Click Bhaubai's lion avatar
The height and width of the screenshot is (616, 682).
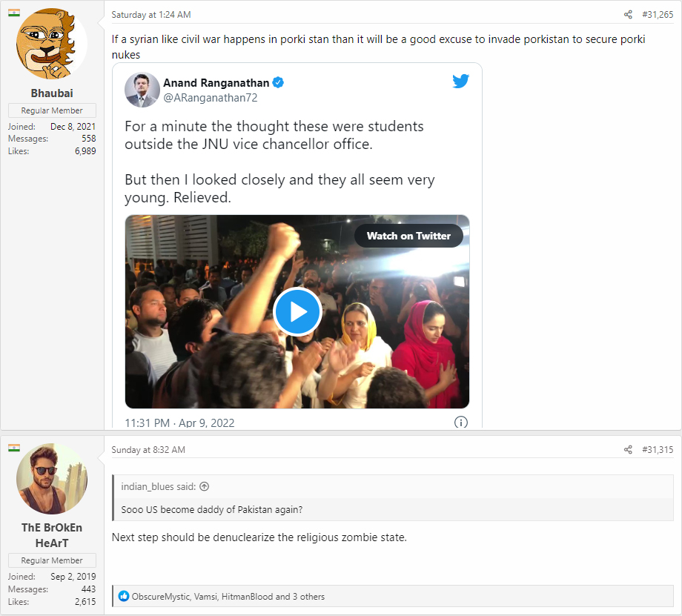click(52, 44)
